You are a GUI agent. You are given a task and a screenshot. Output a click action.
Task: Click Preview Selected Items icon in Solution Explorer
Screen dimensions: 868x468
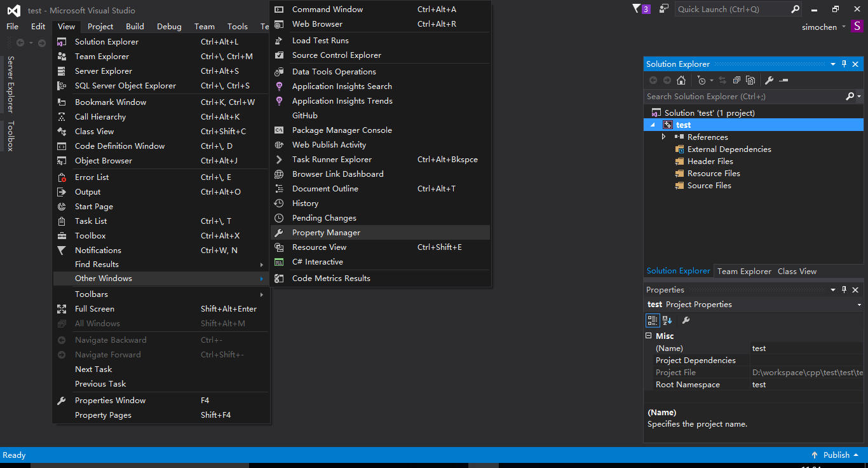tap(783, 80)
